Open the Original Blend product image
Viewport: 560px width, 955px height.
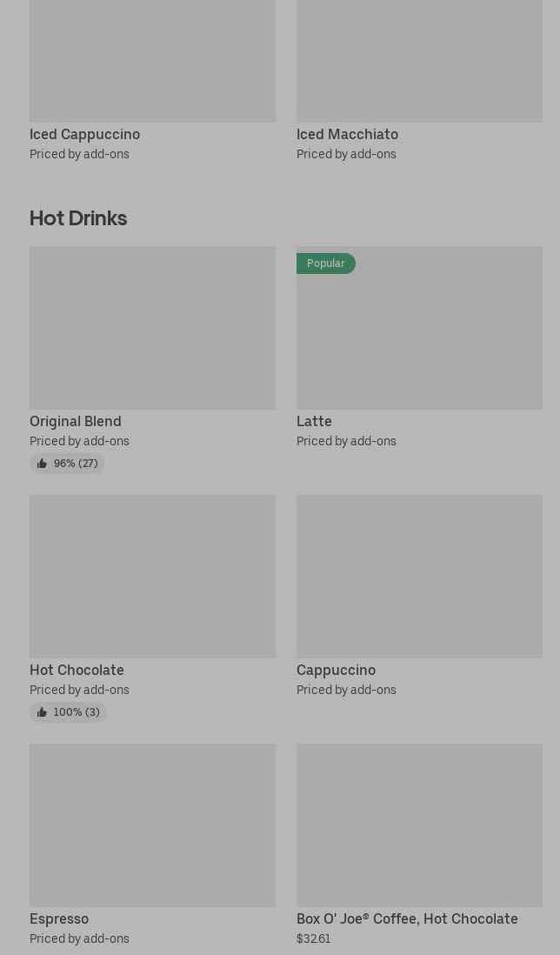click(x=152, y=328)
